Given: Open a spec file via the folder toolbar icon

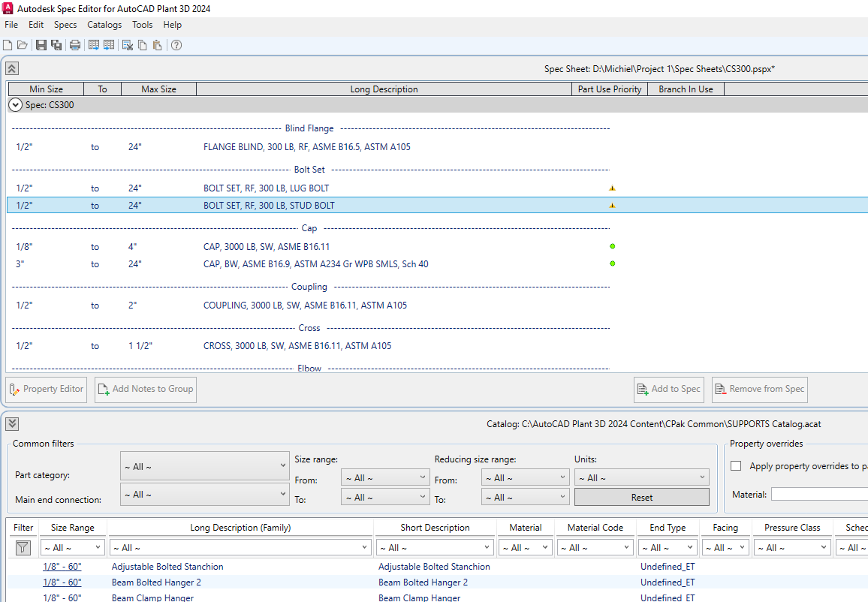Looking at the screenshot, I should tap(22, 45).
